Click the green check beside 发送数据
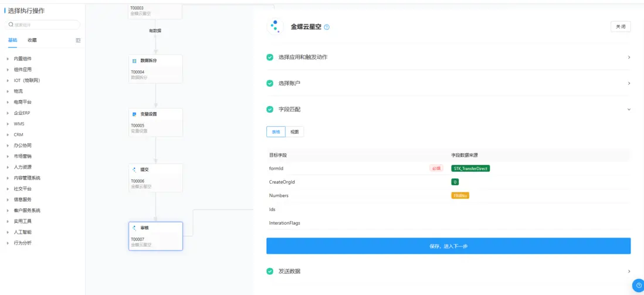The height and width of the screenshot is (295, 644). click(270, 271)
